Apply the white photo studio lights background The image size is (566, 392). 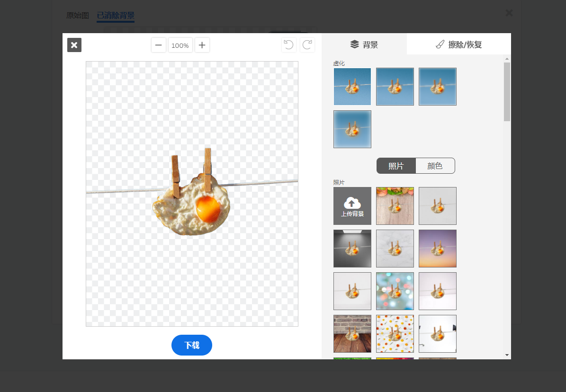coord(438,333)
